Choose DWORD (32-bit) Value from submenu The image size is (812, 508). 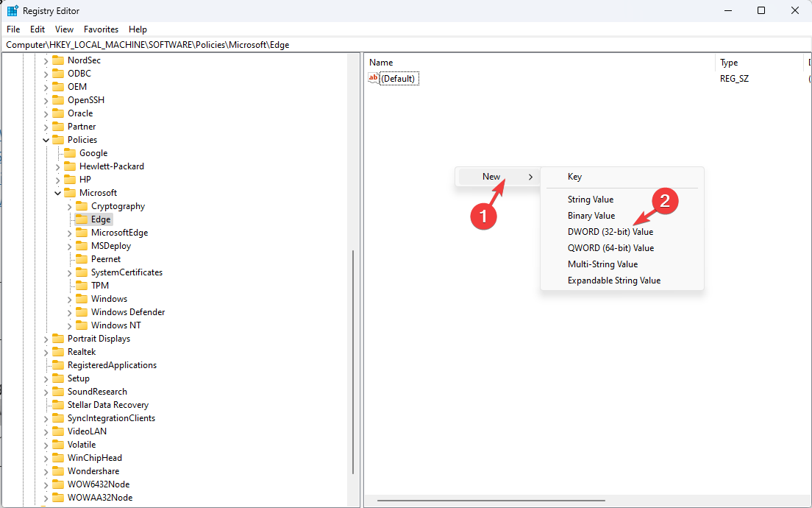click(610, 232)
